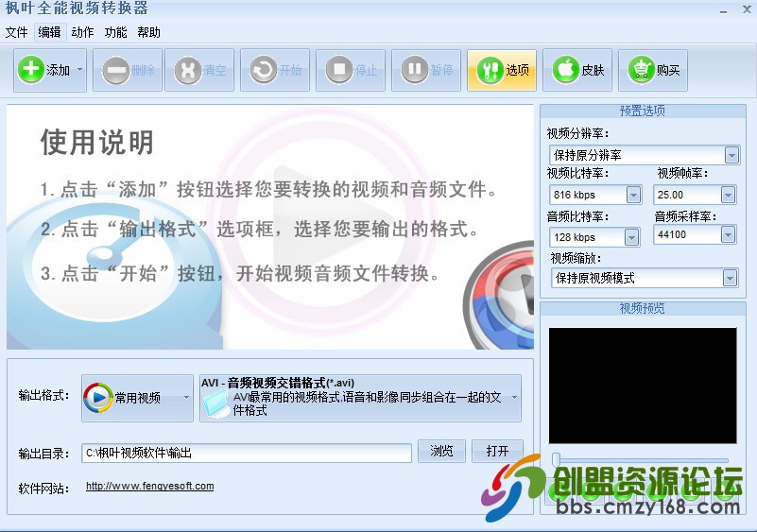The image size is (757, 532).
Task: Click the Stop (停止) toolbar button
Action: [x=351, y=70]
